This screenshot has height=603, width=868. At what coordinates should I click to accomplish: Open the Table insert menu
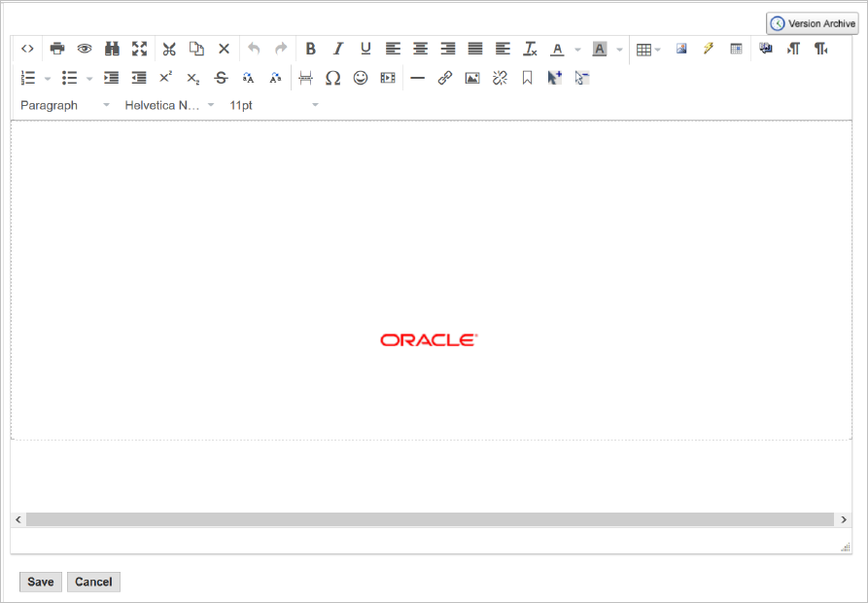[647, 50]
